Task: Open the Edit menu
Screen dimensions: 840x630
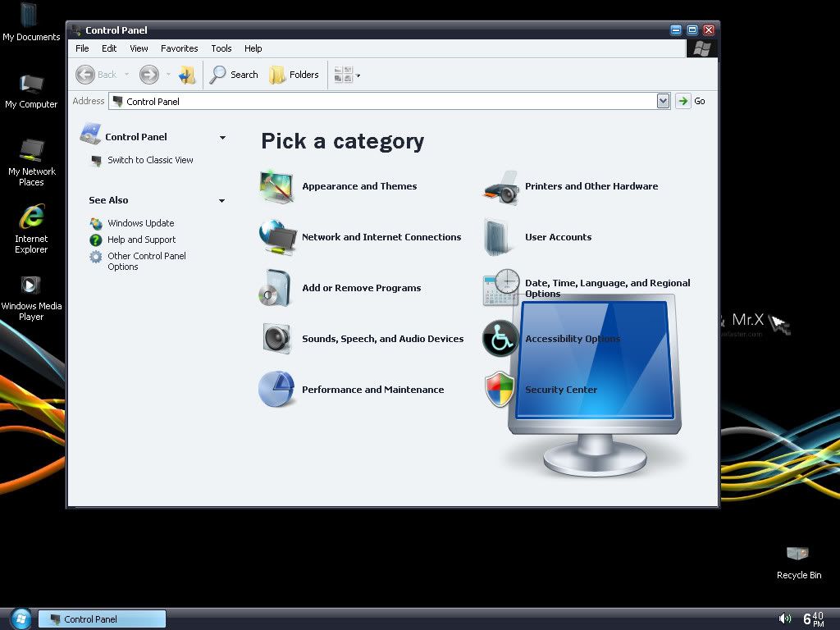Action: (x=109, y=48)
